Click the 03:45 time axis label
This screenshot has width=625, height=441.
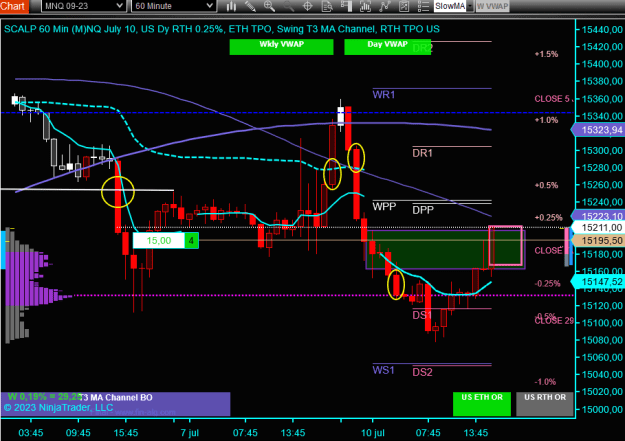[x=31, y=433]
